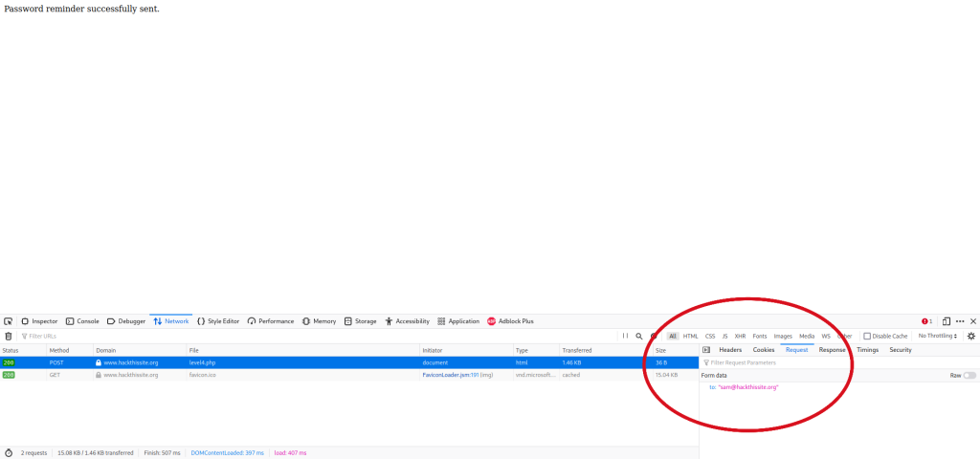Clear network log with trash icon
Image resolution: width=980 pixels, height=459 pixels.
point(8,337)
